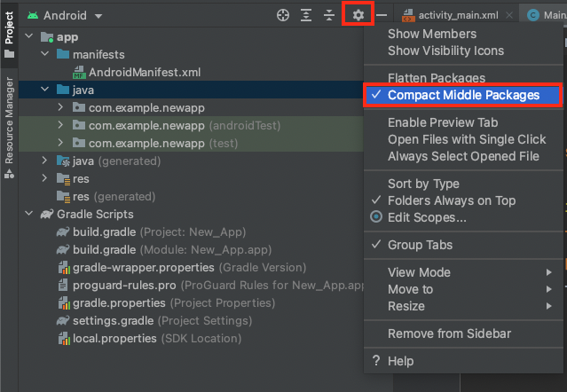567x392 pixels.
Task: Click the manifests folder icon
Action: point(63,54)
